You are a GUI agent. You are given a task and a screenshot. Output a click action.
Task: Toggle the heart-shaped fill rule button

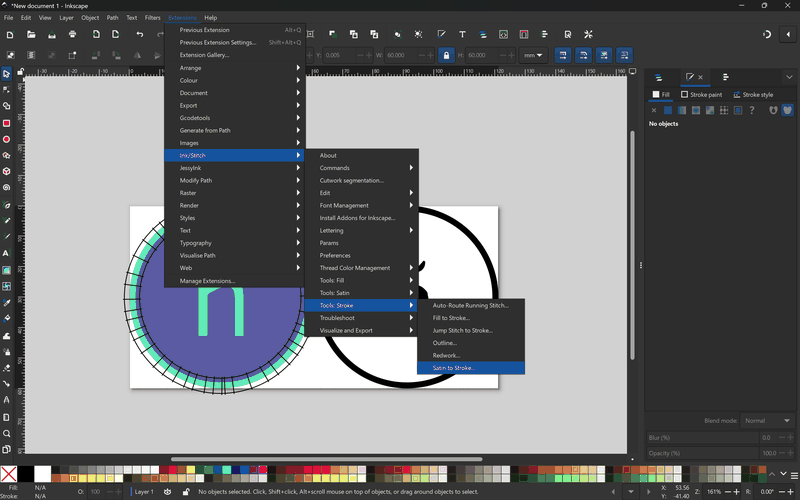(x=787, y=110)
